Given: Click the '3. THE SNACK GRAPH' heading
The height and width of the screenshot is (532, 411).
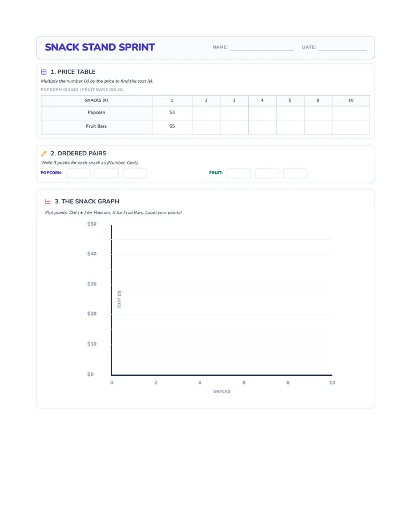Looking at the screenshot, I should tap(87, 201).
